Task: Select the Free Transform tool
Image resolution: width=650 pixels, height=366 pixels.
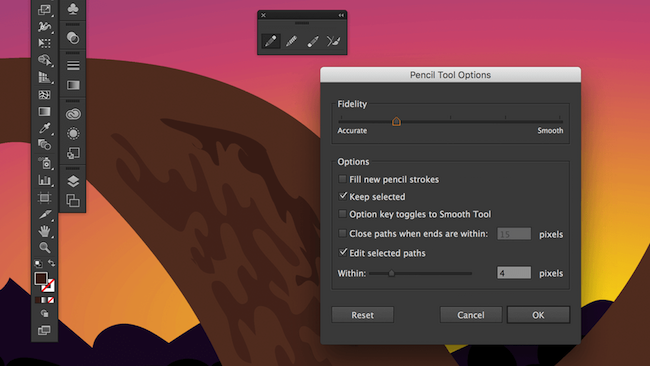Action: [x=44, y=43]
